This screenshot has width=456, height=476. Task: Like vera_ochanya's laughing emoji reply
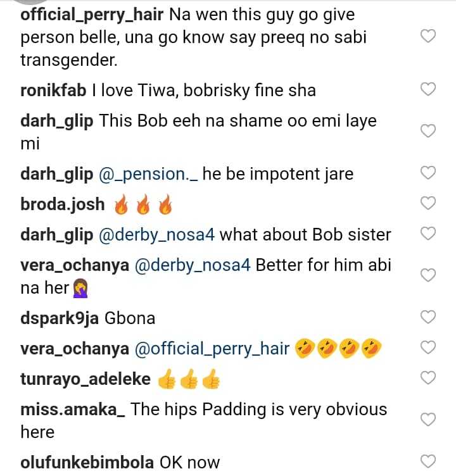tap(428, 348)
